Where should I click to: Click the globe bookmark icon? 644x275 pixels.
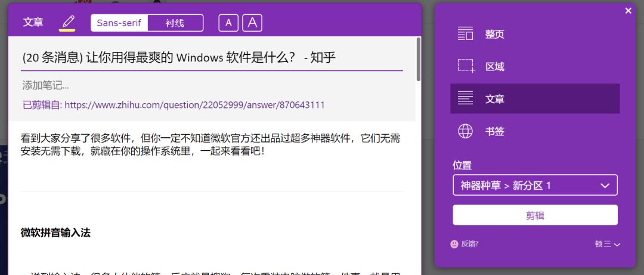coord(465,131)
